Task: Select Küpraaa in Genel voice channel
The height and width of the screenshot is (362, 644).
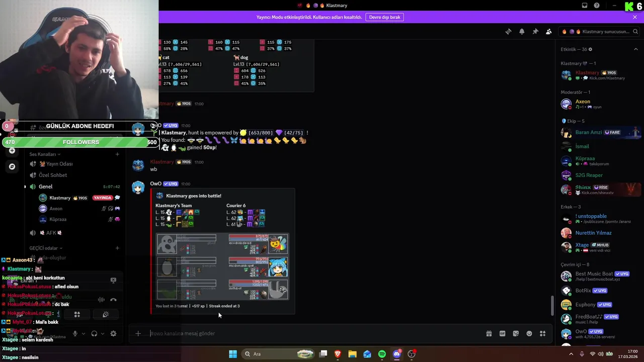Action: (79, 220)
